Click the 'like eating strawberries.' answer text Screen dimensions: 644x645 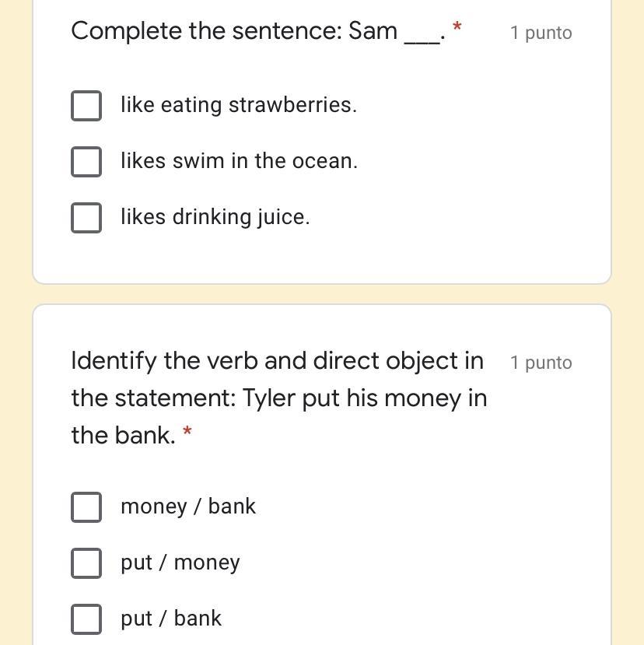[x=239, y=105]
